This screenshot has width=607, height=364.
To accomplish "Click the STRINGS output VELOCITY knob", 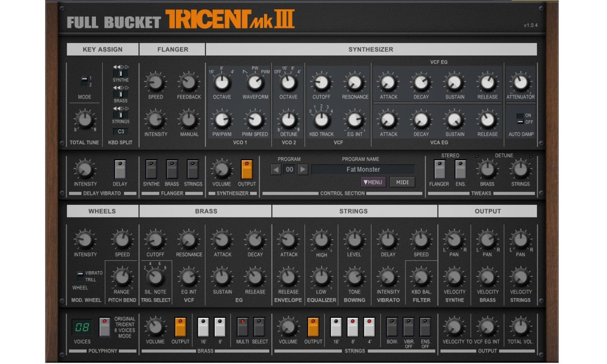I will (x=521, y=277).
